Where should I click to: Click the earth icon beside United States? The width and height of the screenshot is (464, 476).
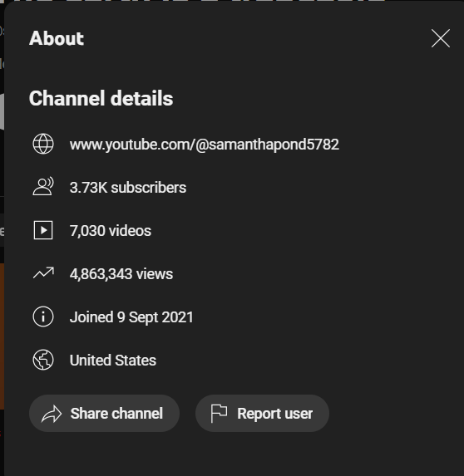coord(43,360)
